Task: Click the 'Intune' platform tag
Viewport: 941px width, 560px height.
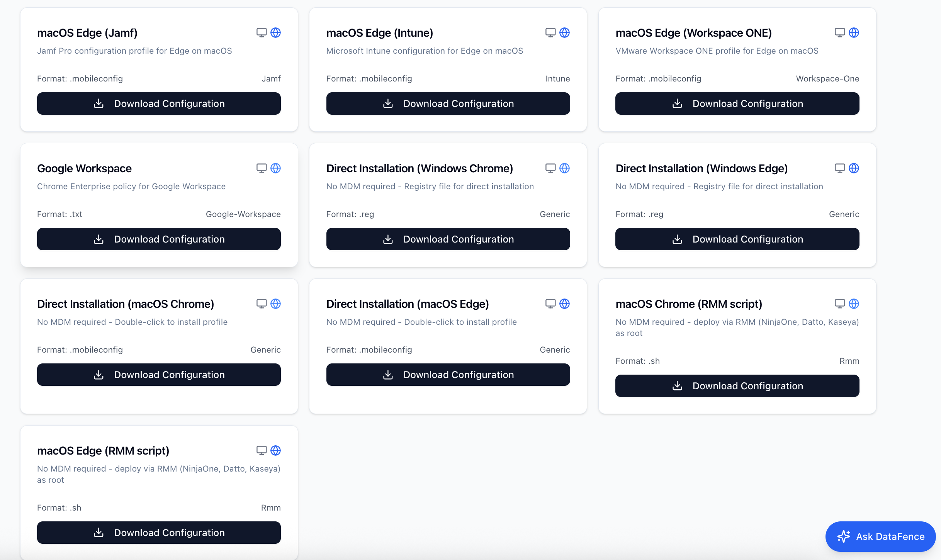Action: 558,79
